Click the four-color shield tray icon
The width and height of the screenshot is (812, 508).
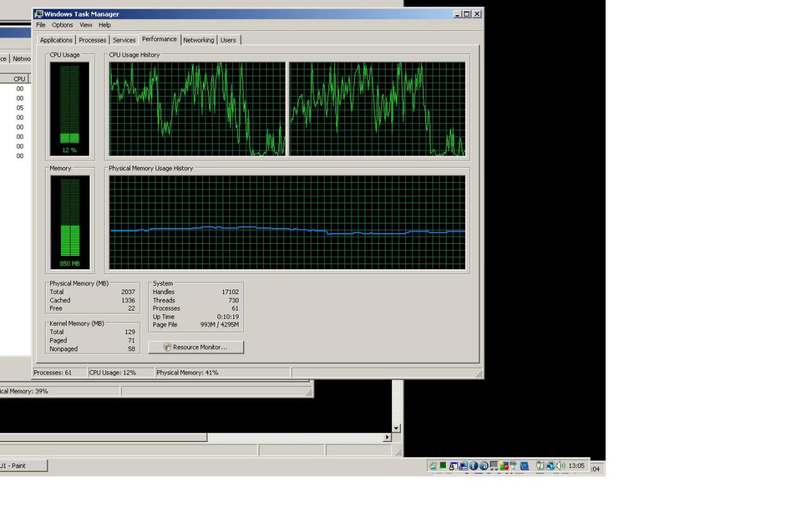click(x=504, y=465)
